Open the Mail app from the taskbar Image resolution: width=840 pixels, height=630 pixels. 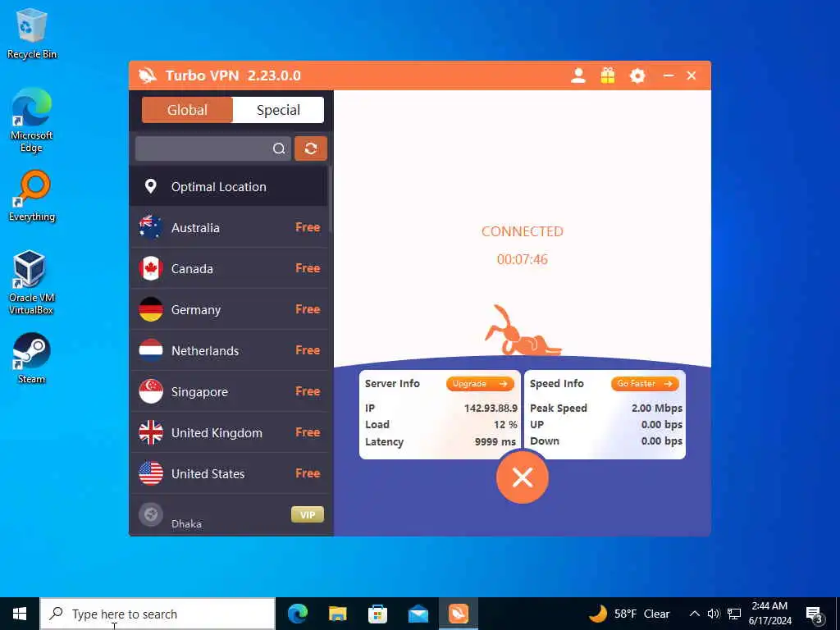pos(418,614)
